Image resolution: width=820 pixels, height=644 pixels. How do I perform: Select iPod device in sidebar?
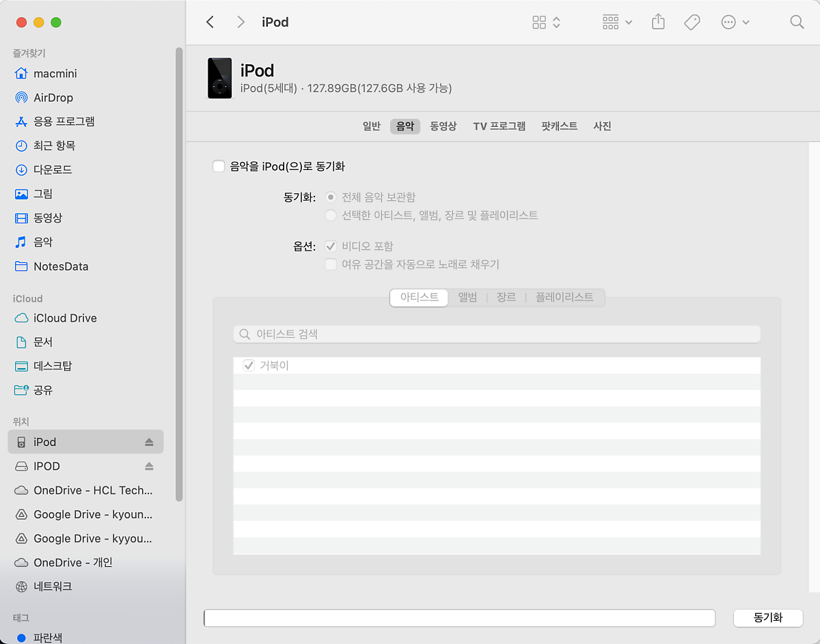click(85, 442)
